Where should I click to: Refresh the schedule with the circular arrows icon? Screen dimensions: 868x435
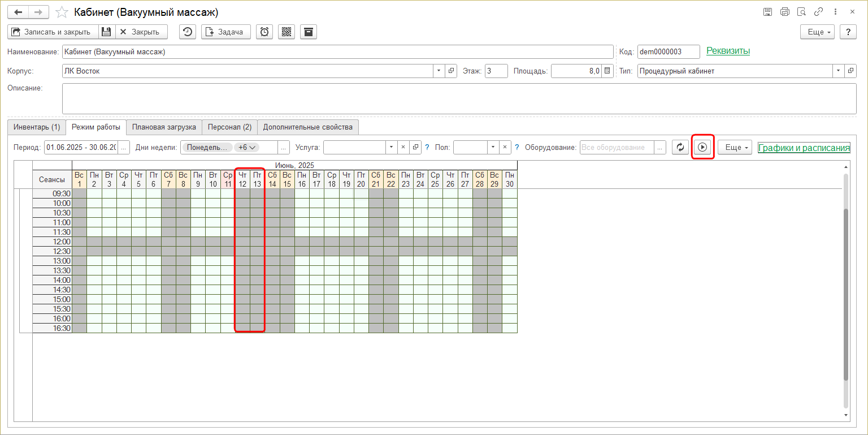(680, 147)
